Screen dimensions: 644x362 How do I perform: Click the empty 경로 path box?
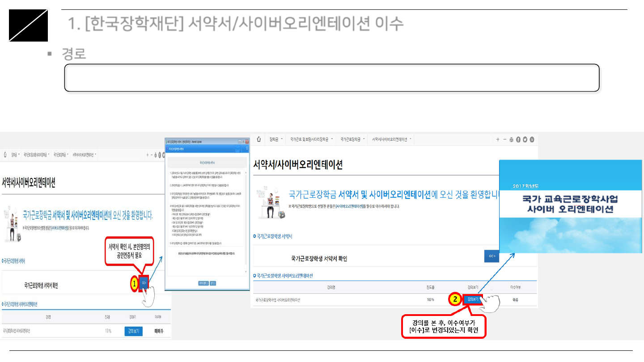click(332, 78)
